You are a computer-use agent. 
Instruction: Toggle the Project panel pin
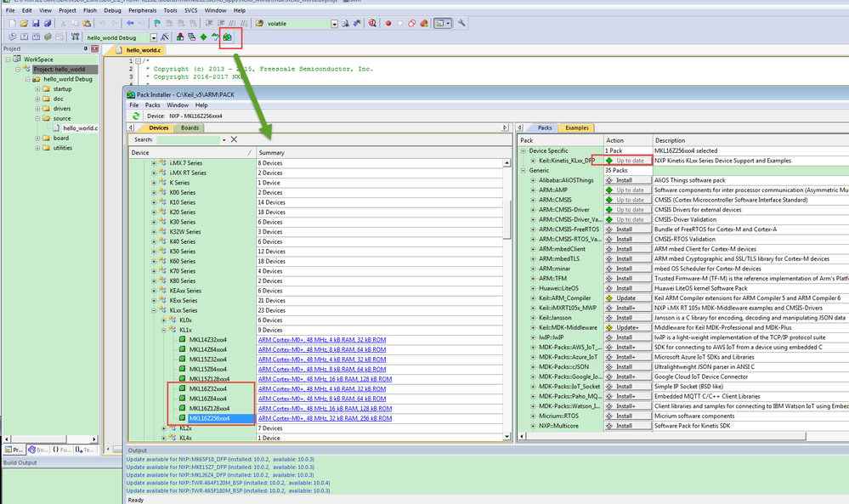(86, 48)
